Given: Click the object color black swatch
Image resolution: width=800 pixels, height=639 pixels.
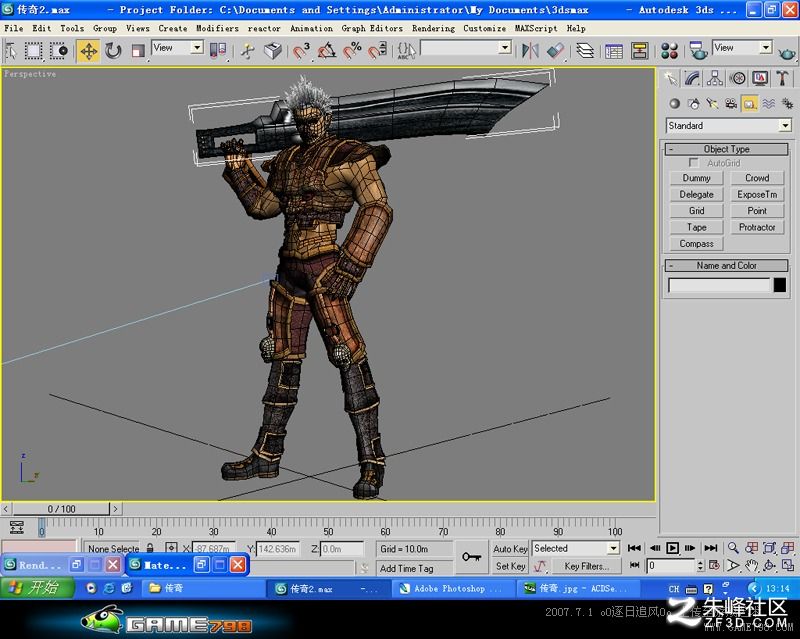Looking at the screenshot, I should (x=780, y=285).
